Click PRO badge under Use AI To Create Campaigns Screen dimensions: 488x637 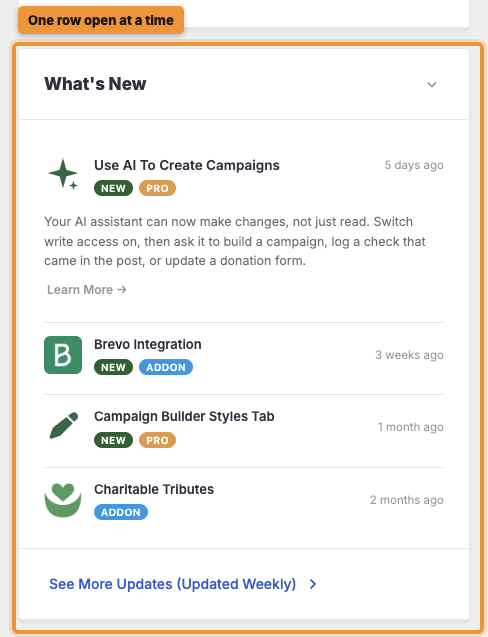click(x=157, y=188)
